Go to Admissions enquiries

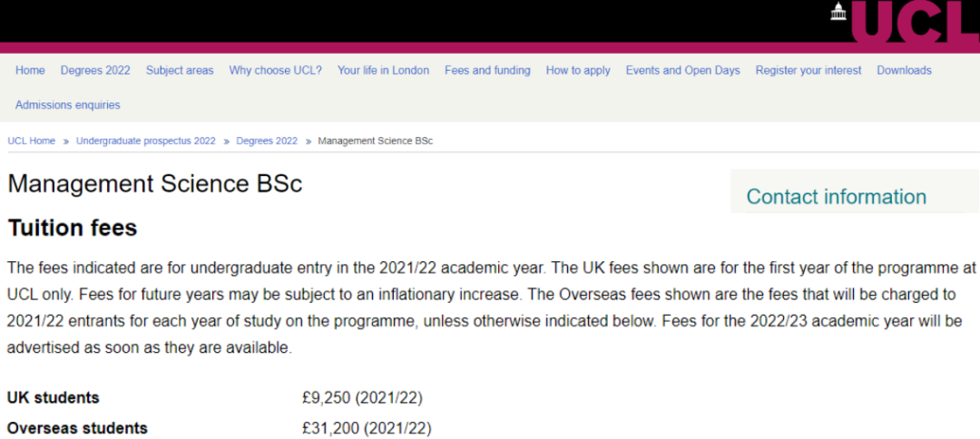(68, 105)
